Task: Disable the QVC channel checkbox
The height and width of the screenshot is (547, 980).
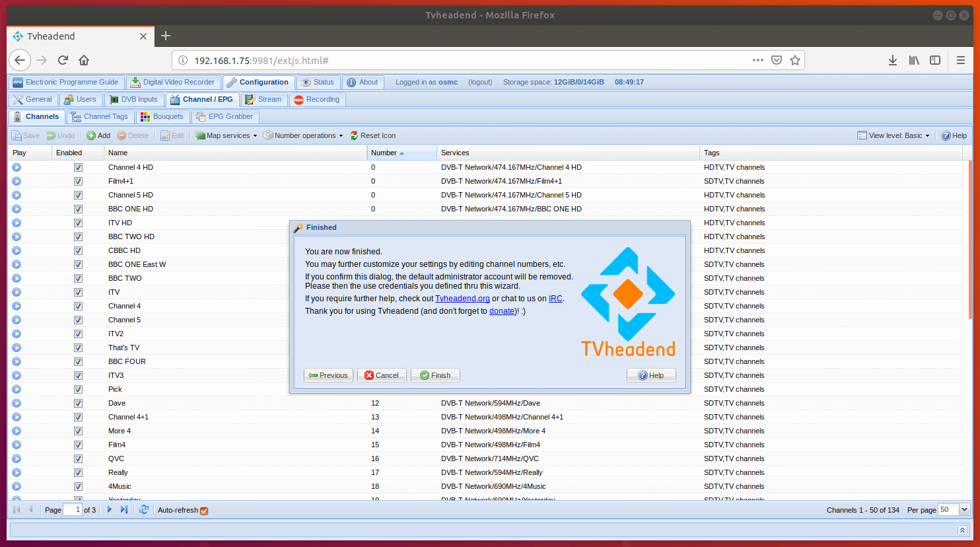Action: pos(78,459)
